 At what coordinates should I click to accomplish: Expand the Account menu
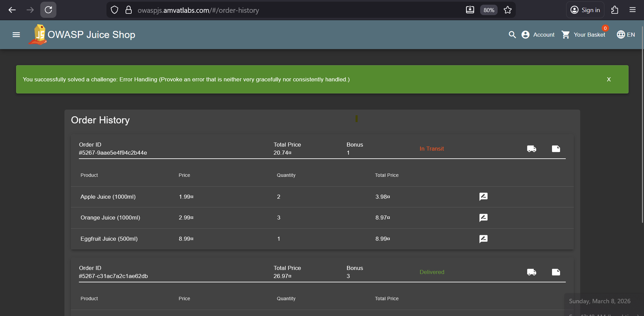click(x=538, y=35)
